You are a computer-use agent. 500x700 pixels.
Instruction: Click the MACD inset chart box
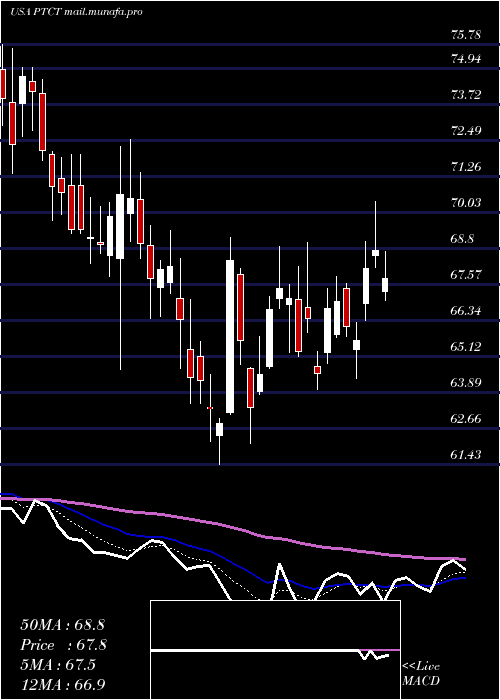[x=275, y=650]
